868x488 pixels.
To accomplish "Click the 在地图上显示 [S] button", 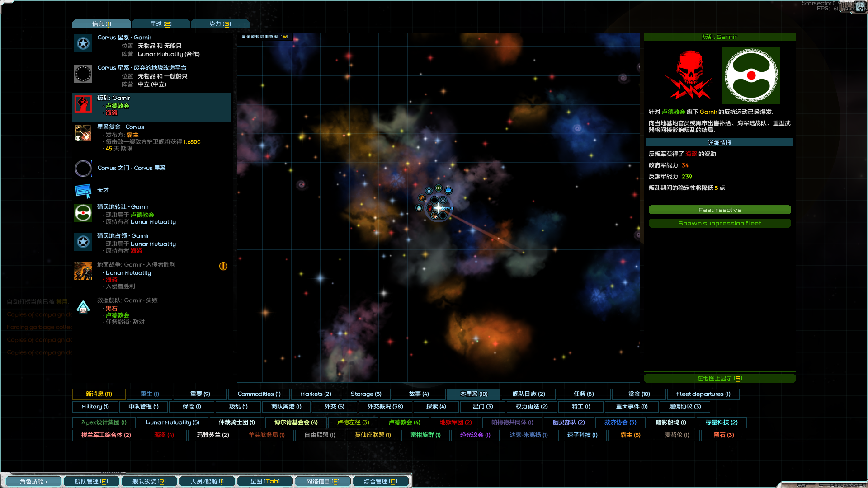I will pyautogui.click(x=719, y=379).
